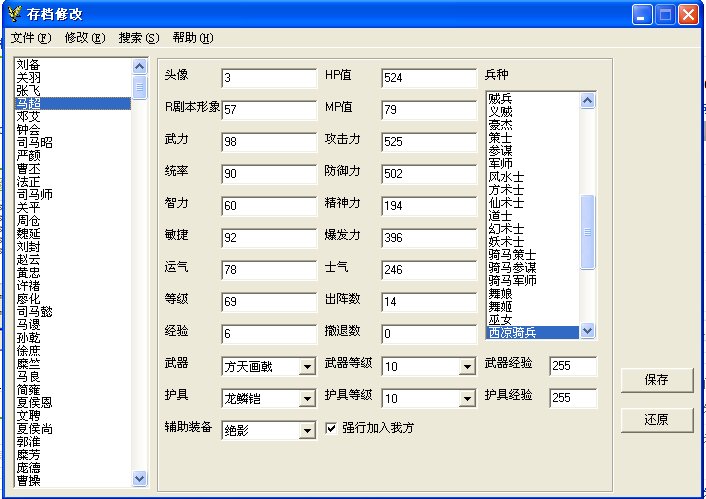This screenshot has width=706, height=499.
Task: Open the 武器等级 dropdown
Action: point(467,367)
